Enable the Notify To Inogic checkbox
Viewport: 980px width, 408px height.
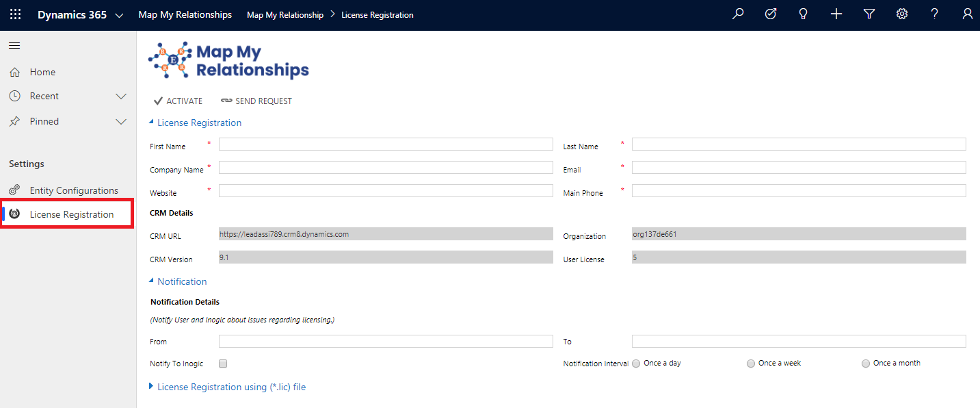[223, 364]
